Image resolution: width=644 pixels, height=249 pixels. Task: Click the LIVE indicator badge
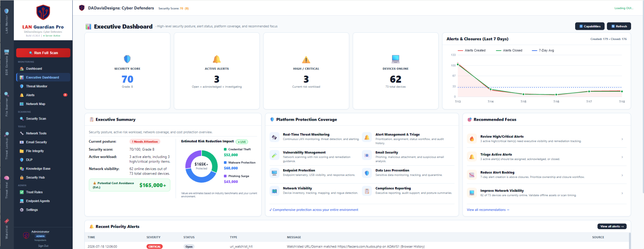242,142
